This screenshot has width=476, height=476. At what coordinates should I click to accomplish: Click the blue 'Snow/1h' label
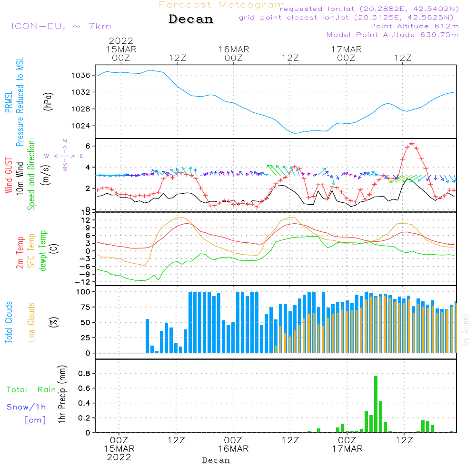[x=26, y=407]
